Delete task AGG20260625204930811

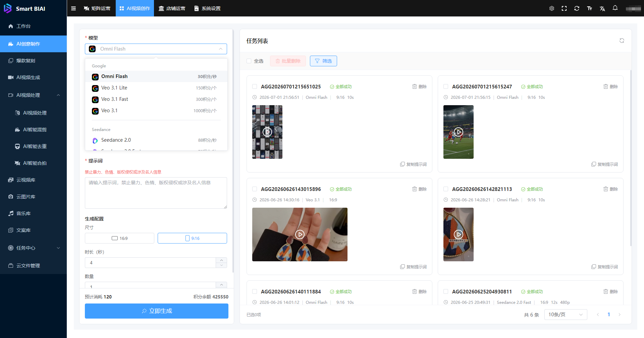coord(610,291)
